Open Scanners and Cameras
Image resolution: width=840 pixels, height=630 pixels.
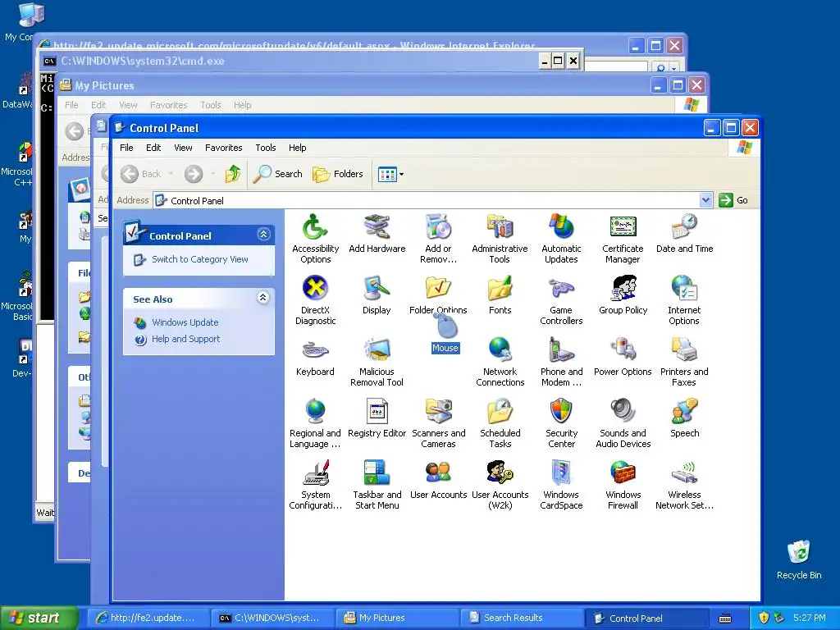438,423
